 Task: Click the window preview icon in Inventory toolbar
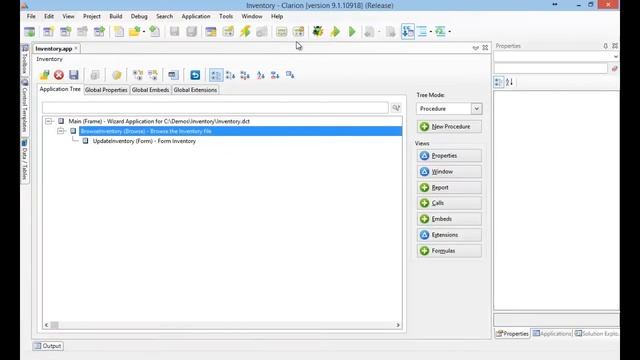173,75
